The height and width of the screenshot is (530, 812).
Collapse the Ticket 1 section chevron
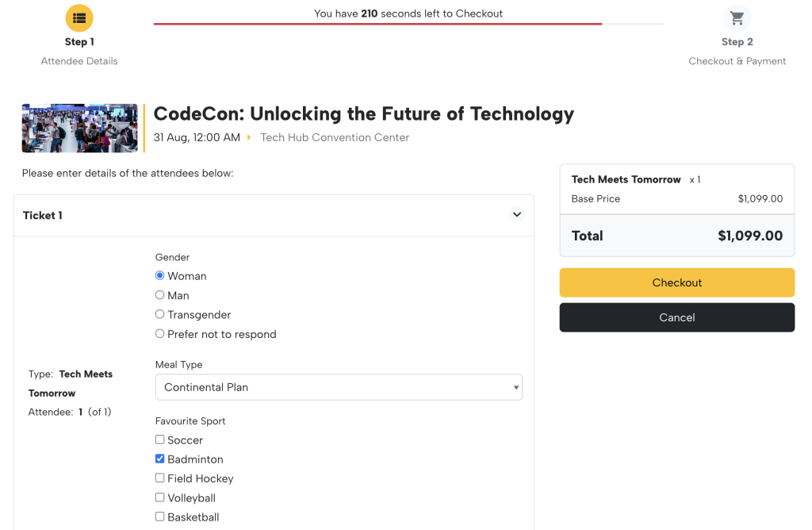(x=516, y=214)
